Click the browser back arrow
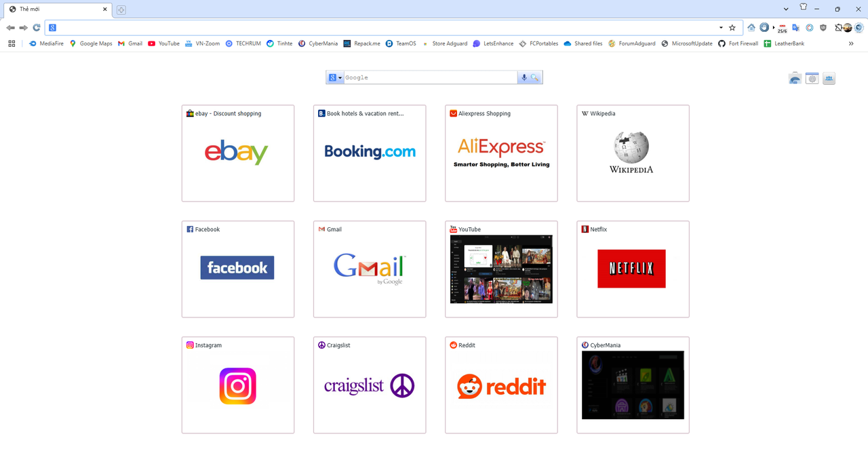 [x=10, y=28]
